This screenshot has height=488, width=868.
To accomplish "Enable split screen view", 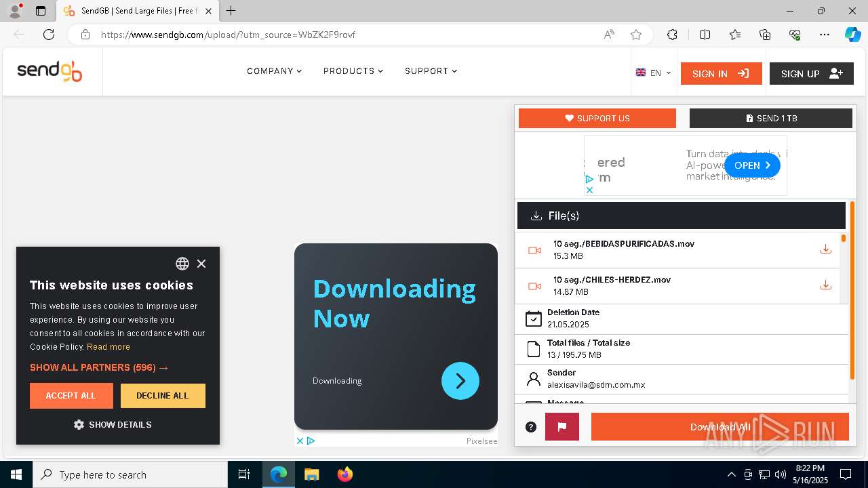I will click(x=705, y=35).
